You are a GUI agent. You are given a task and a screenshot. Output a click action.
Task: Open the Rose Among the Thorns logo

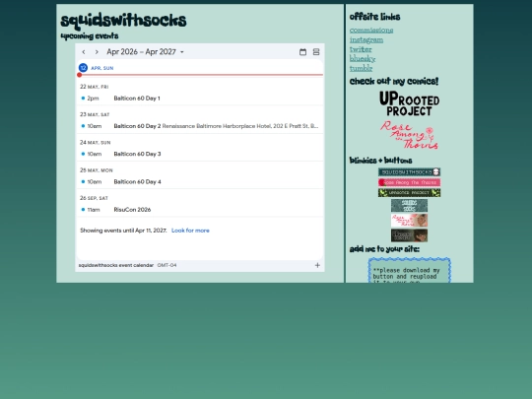coord(409,135)
